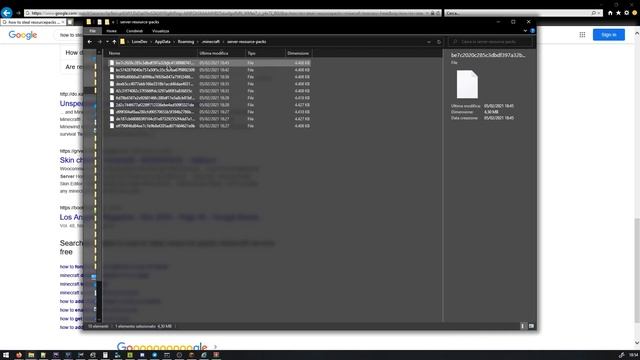The image size is (640, 360).
Task: Open Firefox from the taskbar
Action: pyautogui.click(x=19, y=355)
